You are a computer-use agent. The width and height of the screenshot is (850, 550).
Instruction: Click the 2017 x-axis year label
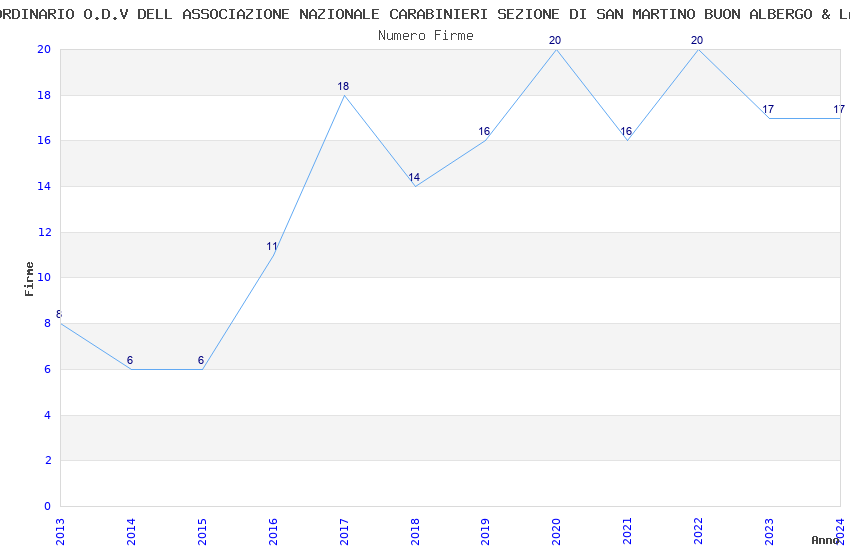[x=344, y=531]
